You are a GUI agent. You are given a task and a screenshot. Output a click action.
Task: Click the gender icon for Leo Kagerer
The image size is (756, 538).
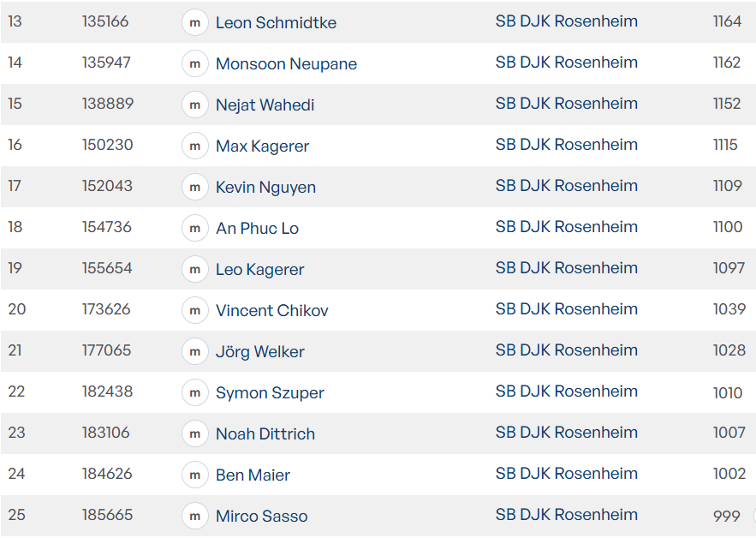(195, 270)
